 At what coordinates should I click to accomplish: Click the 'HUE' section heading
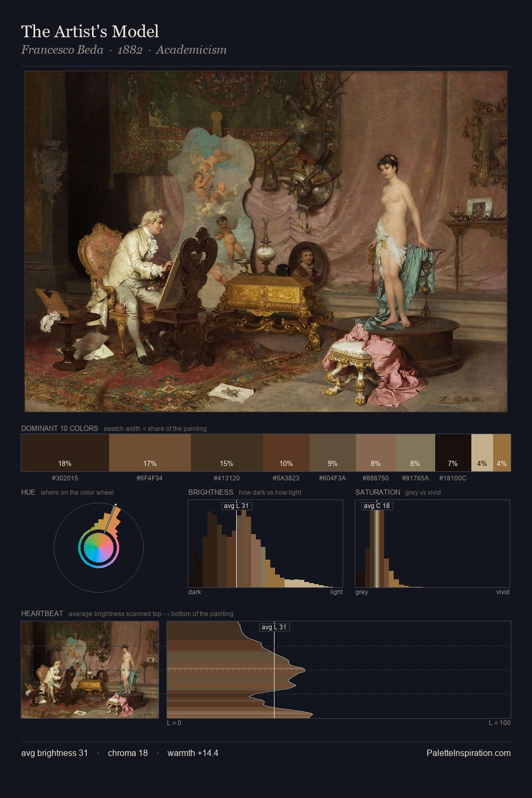tap(28, 492)
